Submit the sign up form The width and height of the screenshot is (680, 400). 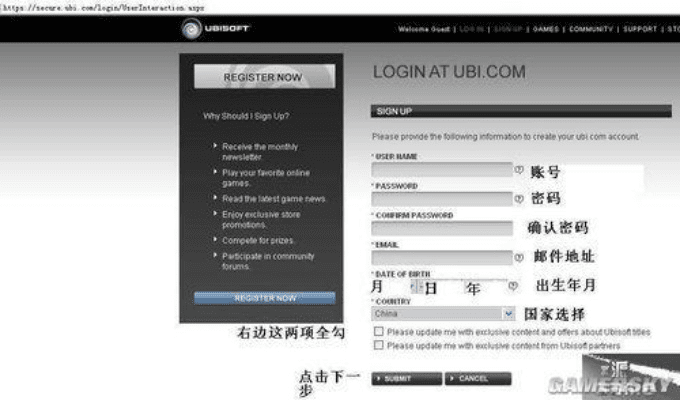(x=406, y=378)
